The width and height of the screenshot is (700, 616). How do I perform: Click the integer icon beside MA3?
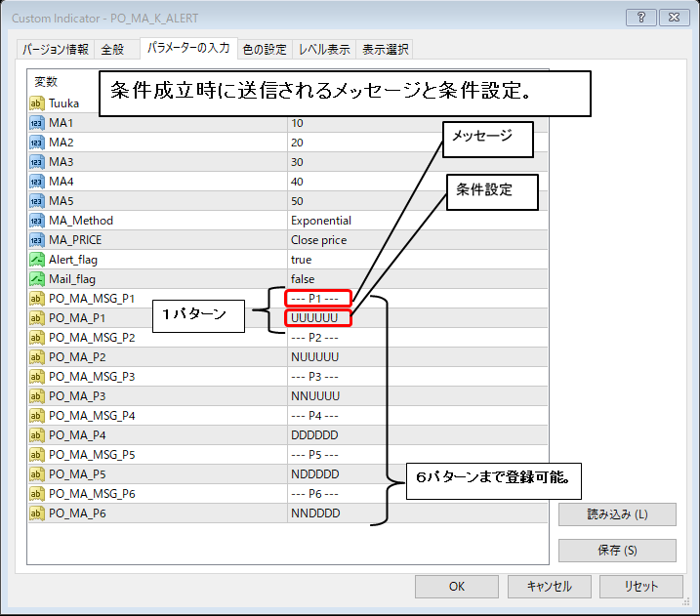37,162
